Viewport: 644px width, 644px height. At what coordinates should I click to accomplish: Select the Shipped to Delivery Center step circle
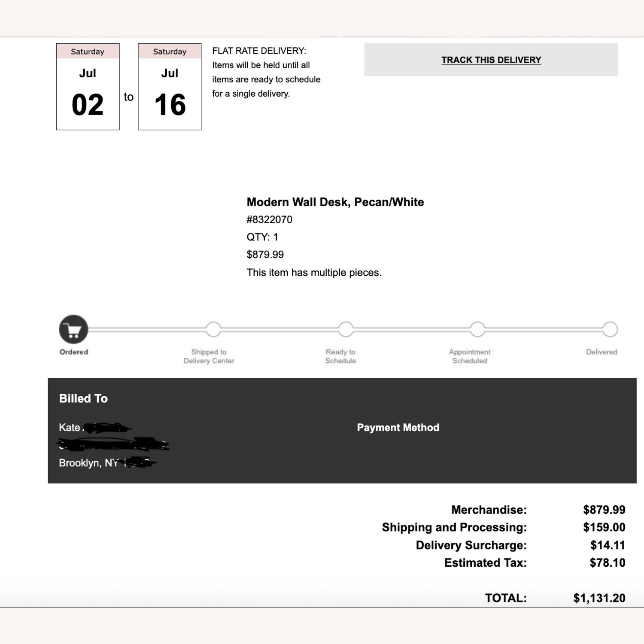[213, 329]
